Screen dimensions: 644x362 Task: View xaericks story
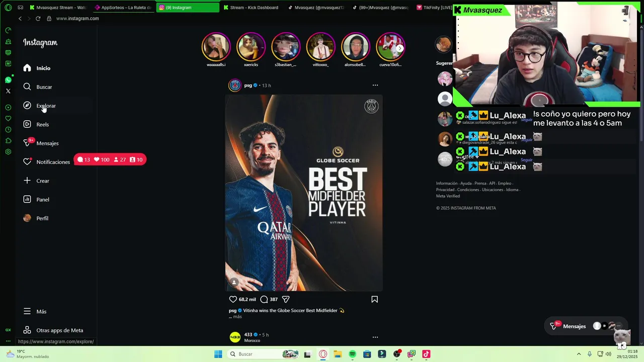pos(251,47)
